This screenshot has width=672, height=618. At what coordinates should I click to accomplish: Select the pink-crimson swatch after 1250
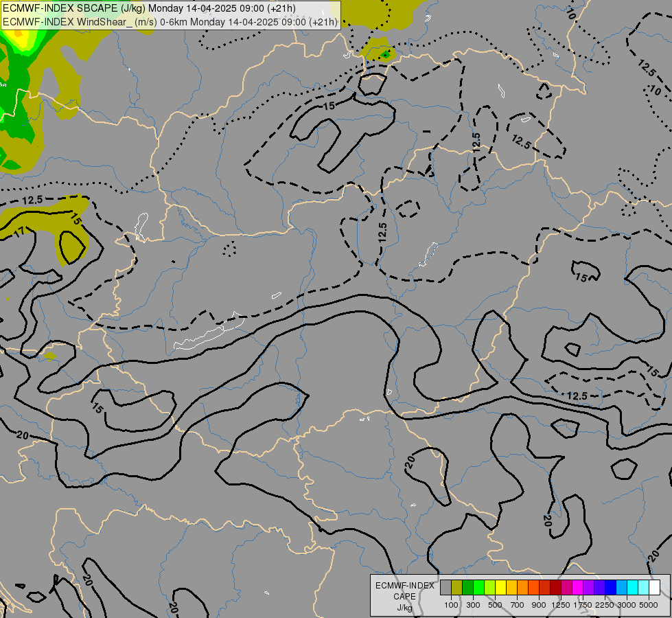[x=566, y=588]
